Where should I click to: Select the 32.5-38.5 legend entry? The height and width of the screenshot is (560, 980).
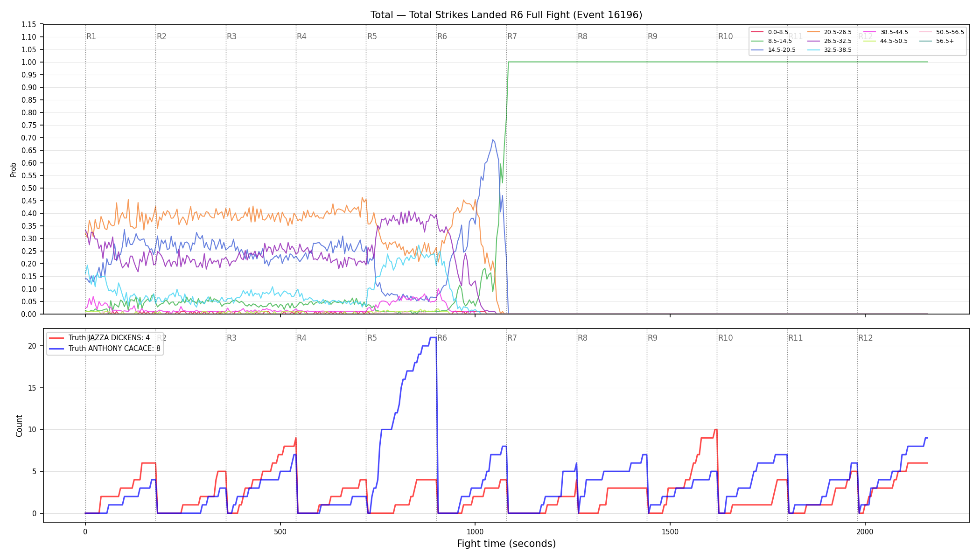coord(829,50)
